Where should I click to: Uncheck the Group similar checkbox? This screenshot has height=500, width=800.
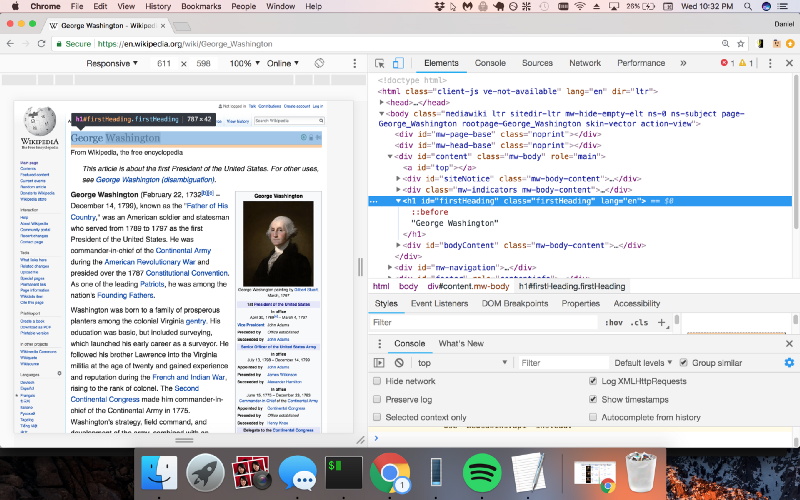pos(684,363)
